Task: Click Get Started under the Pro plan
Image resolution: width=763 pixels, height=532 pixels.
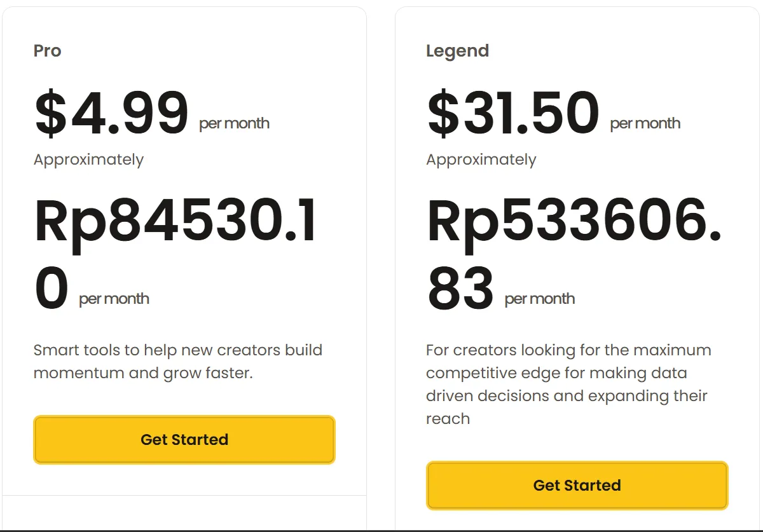Action: 184,439
